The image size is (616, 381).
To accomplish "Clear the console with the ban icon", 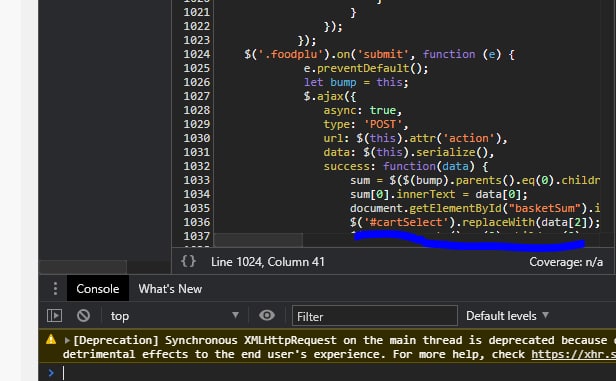I will click(x=83, y=315).
